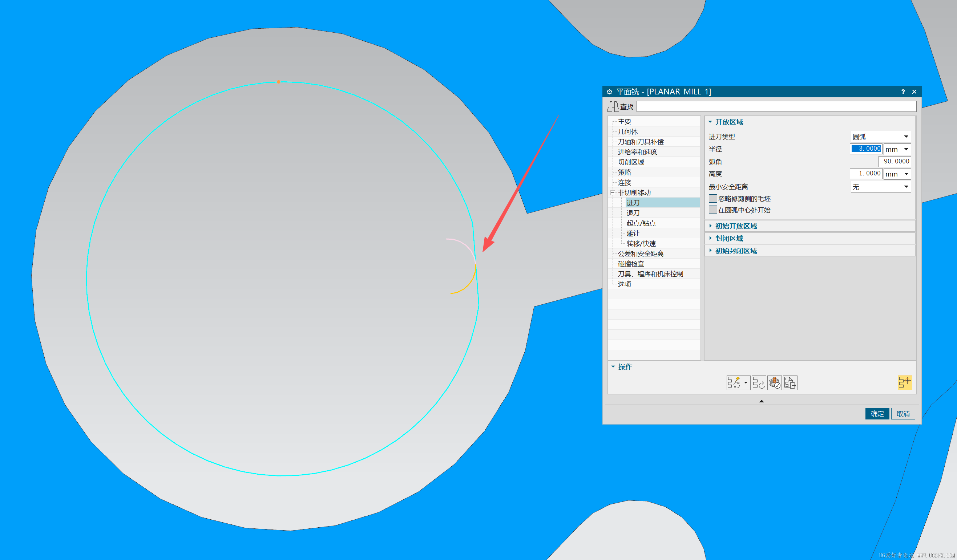The width and height of the screenshot is (957, 560).
Task: Open the generate options dropdown arrow
Action: tap(746, 383)
